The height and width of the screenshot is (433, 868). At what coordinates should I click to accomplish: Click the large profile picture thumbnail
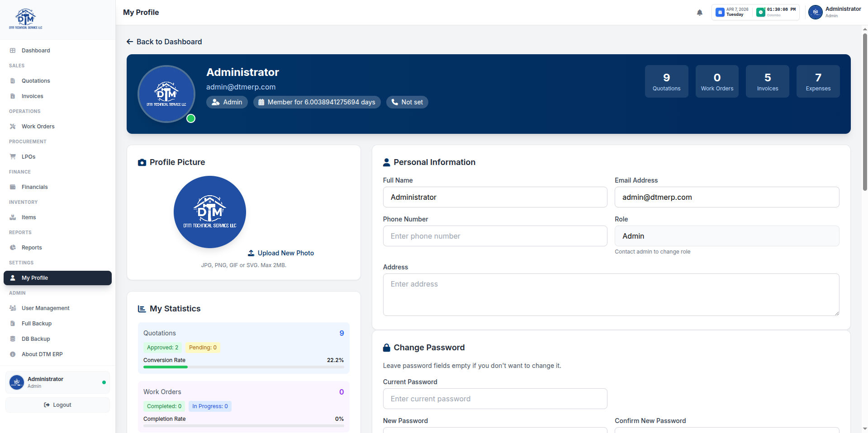click(x=210, y=212)
